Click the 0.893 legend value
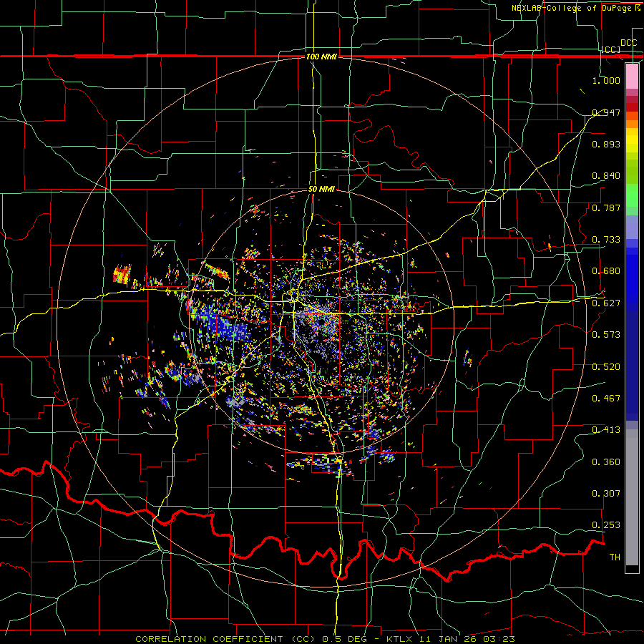The image size is (644, 644). click(606, 144)
